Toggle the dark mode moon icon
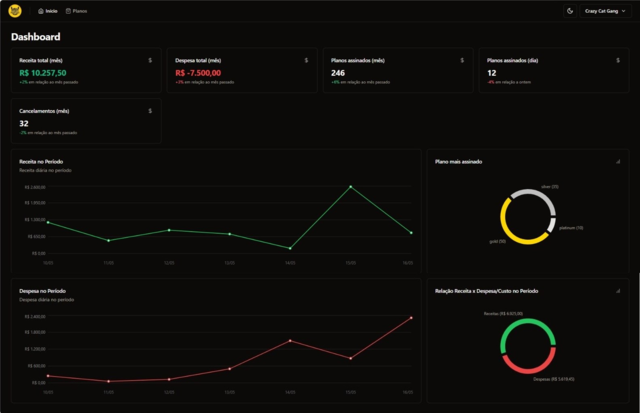 point(570,11)
